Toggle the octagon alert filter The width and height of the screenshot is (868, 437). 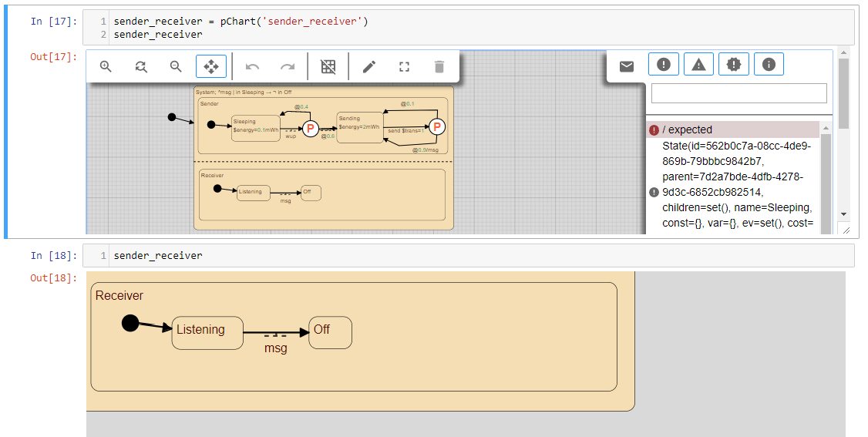[x=734, y=65]
